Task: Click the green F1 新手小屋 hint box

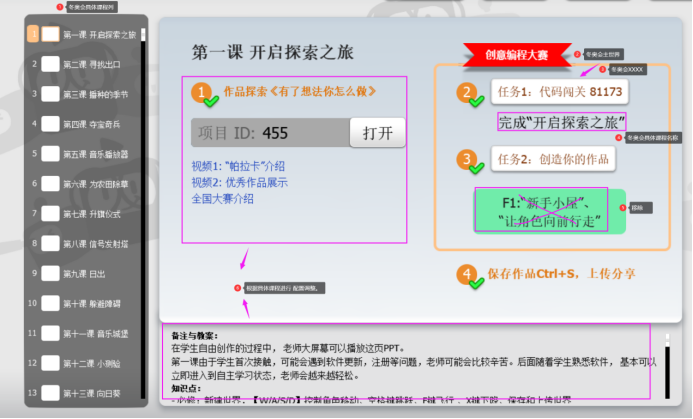Action: 551,211
